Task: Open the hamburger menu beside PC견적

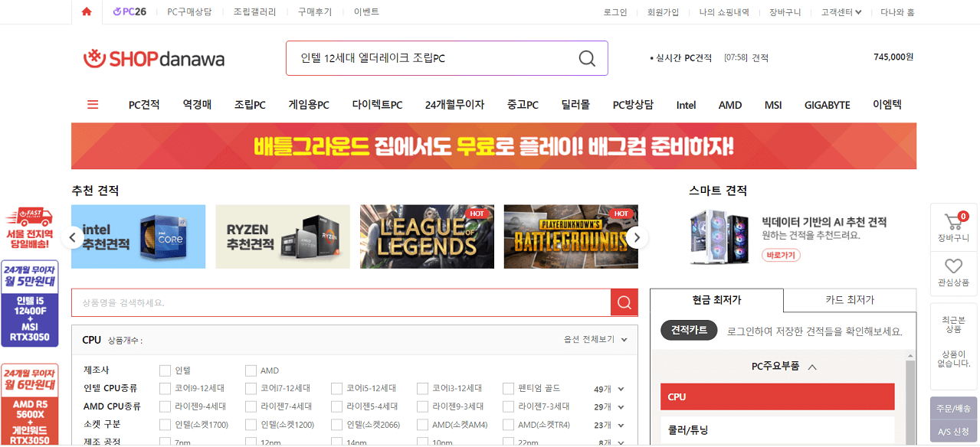Action: pyautogui.click(x=92, y=104)
